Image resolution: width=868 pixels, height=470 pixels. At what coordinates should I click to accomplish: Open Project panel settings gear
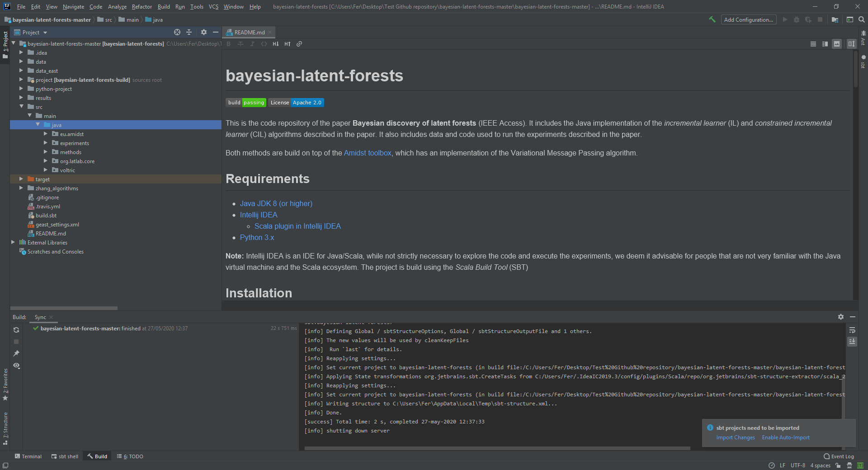pos(203,32)
